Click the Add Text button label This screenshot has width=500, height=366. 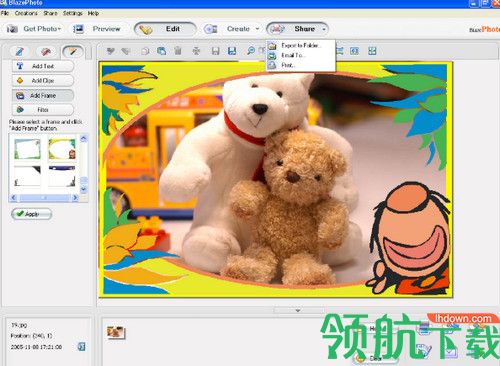point(43,66)
